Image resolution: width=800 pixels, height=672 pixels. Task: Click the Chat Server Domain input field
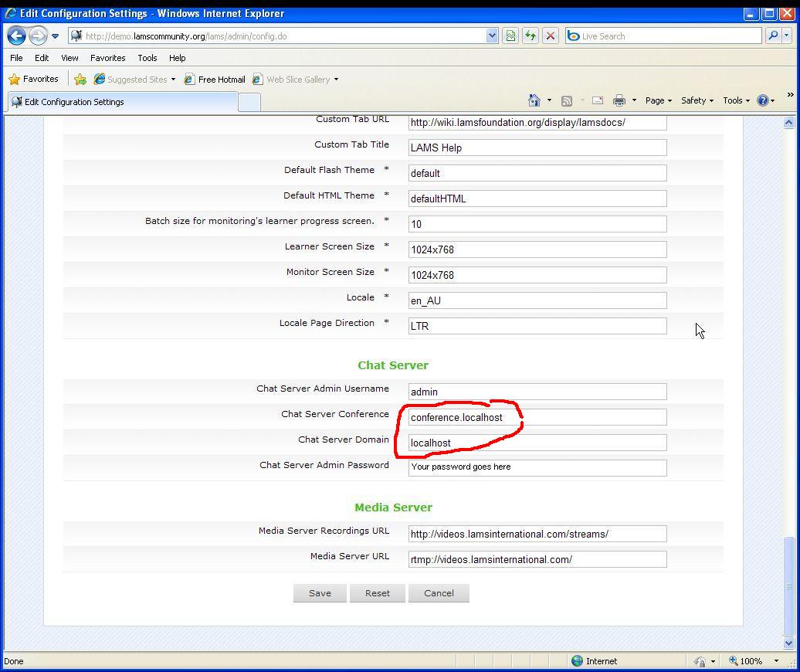click(x=537, y=443)
